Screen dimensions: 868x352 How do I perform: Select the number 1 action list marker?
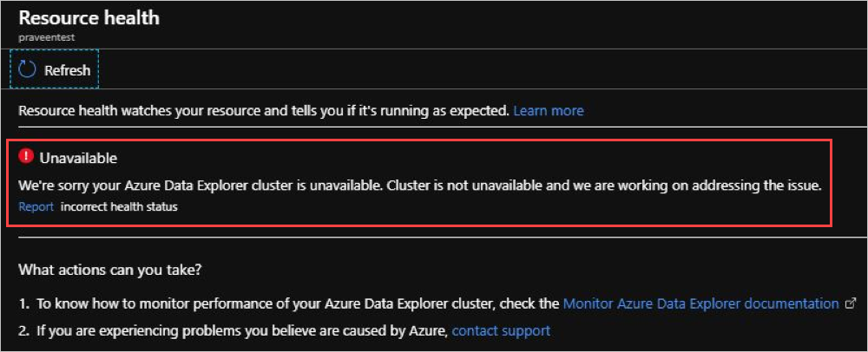(x=24, y=303)
